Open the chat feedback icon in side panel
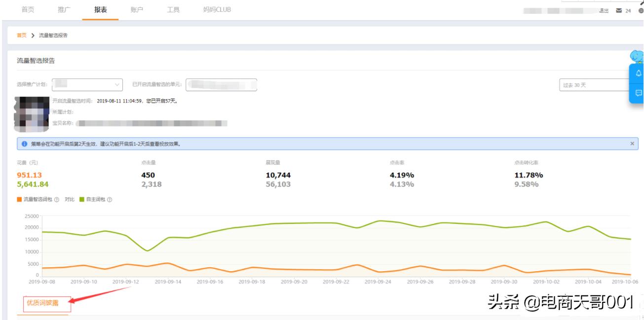644x320 pixels. tap(638, 93)
